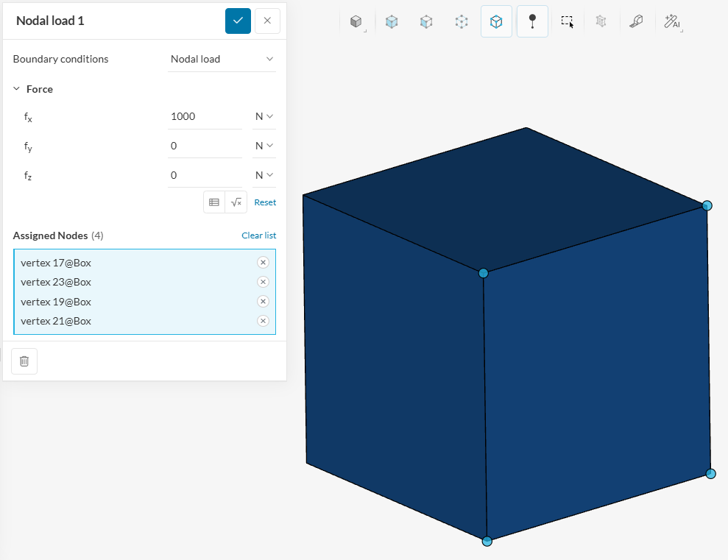Collapse the Force section
This screenshot has height=560, width=728.
[17, 89]
